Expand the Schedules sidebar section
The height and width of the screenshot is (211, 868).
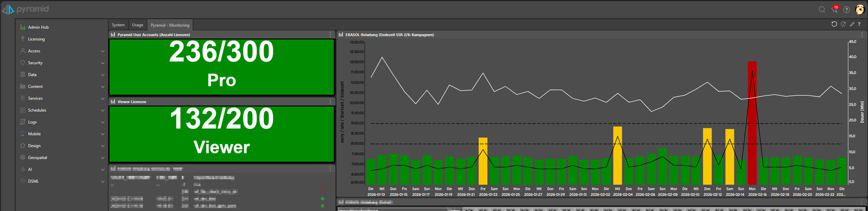tap(102, 110)
